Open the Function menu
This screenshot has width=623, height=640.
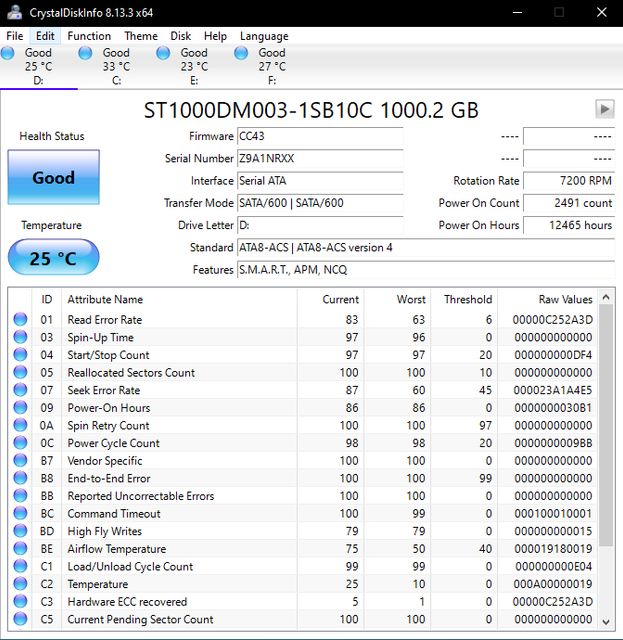[89, 36]
